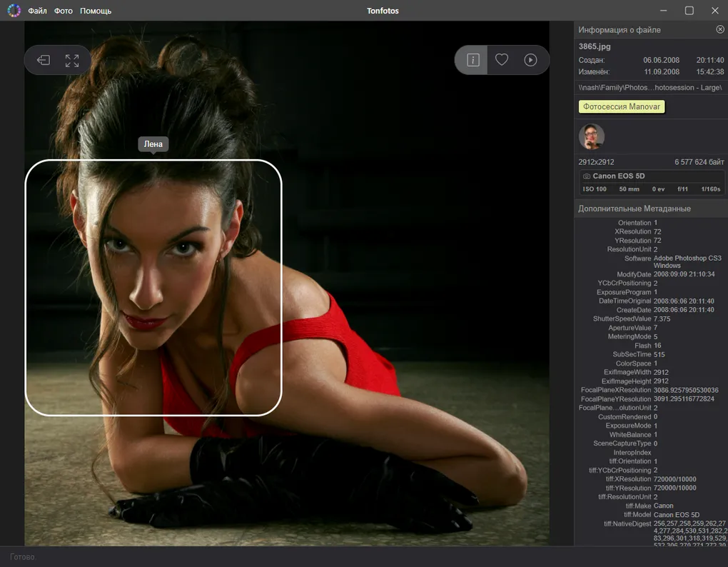Select the file name 3865.jpg
This screenshot has height=567, width=728.
(x=595, y=46)
